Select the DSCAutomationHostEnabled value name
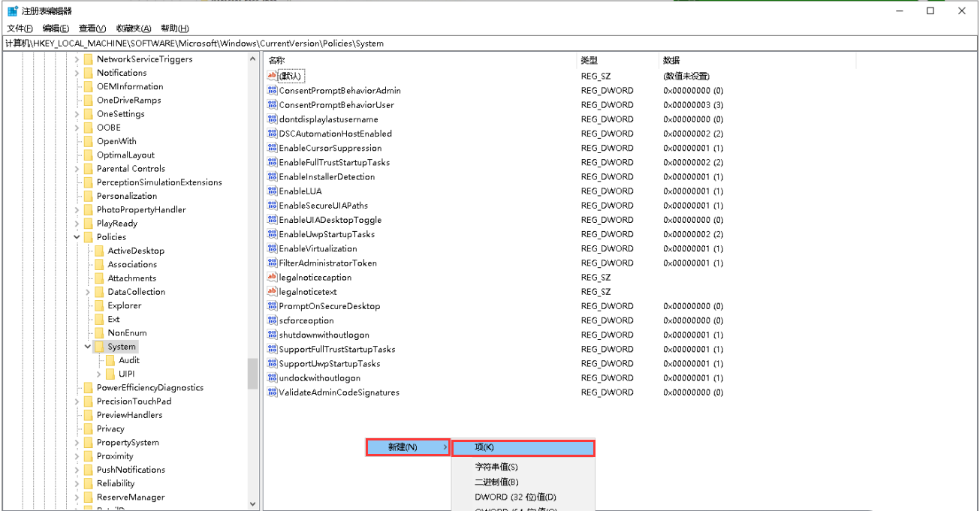980x511 pixels. tap(335, 134)
